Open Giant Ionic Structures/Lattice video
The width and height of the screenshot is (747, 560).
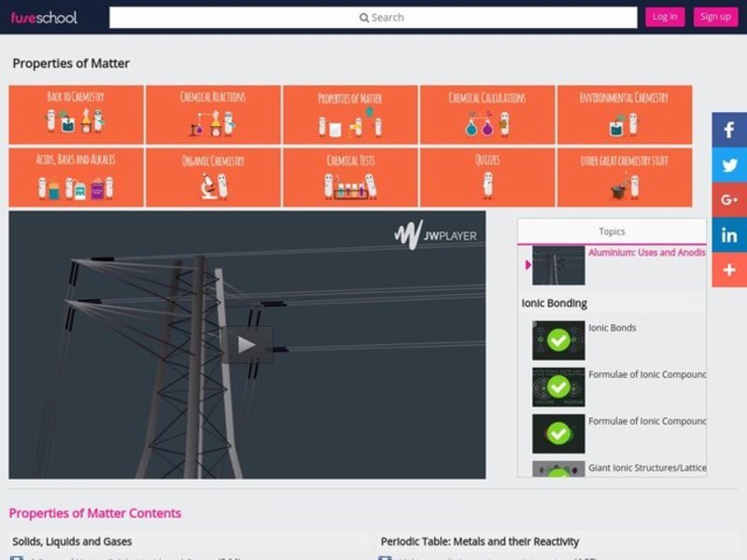pyautogui.click(x=647, y=468)
